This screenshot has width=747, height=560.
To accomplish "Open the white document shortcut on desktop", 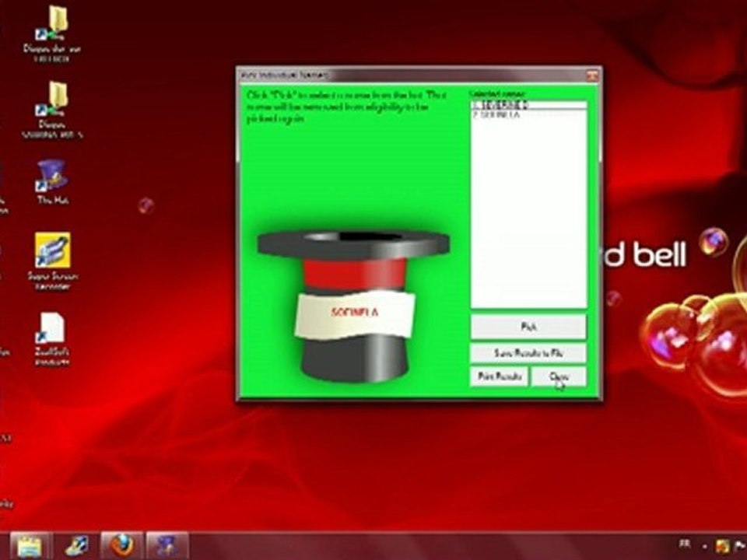I will click(52, 339).
